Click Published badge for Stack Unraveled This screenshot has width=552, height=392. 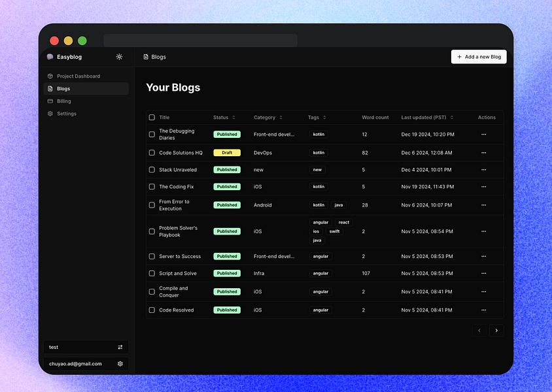tap(227, 169)
